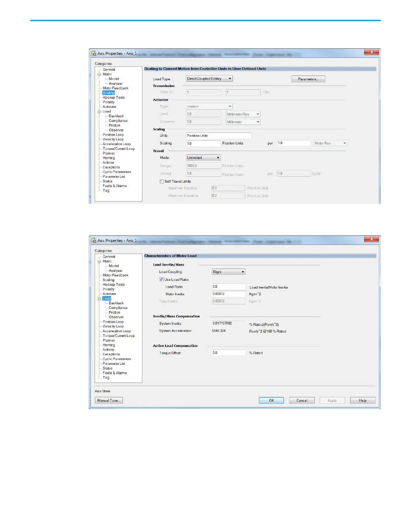Select Backlash in the upper tree
This screenshot has width=411, height=532.
[x=116, y=116]
